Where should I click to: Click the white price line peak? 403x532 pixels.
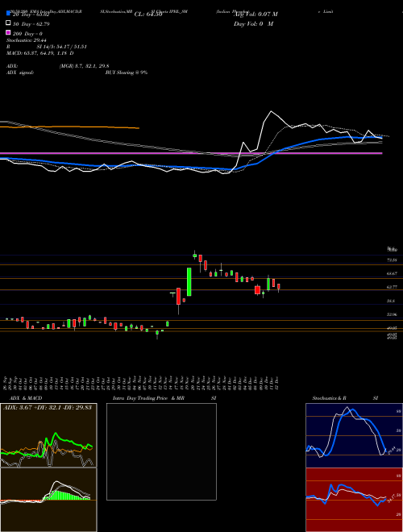coord(271,111)
